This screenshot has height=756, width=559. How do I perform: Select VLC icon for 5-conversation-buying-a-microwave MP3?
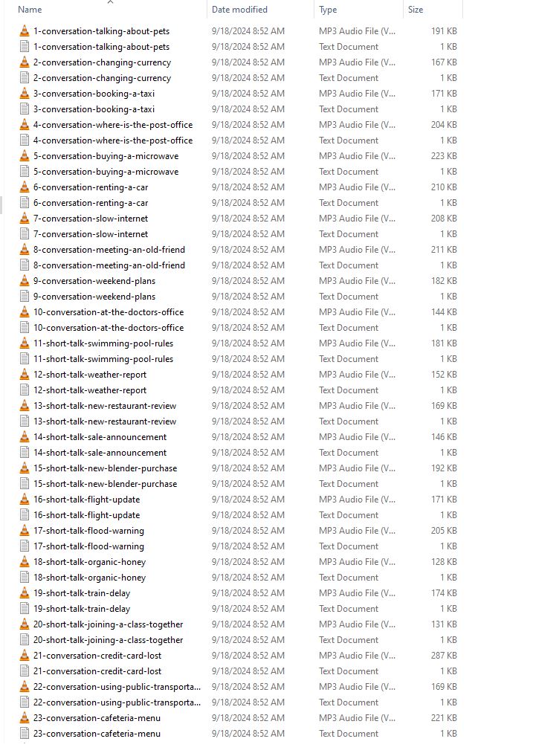click(25, 156)
